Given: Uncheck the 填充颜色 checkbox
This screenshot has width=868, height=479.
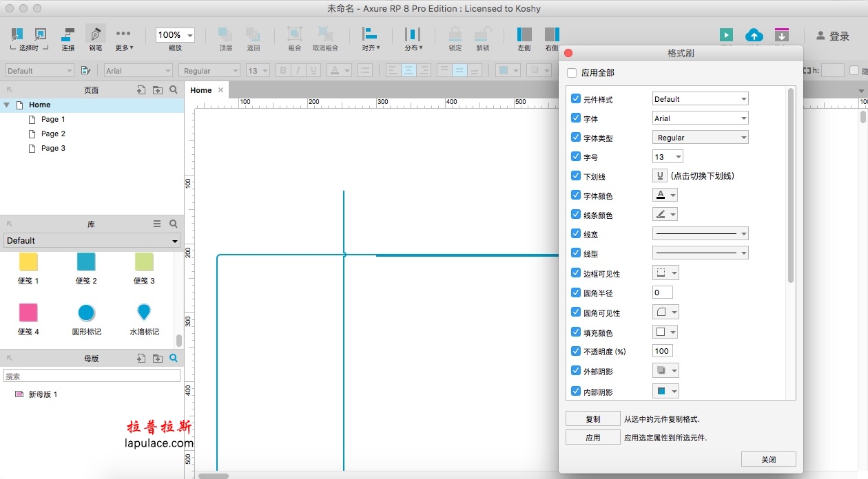Looking at the screenshot, I should 576,332.
